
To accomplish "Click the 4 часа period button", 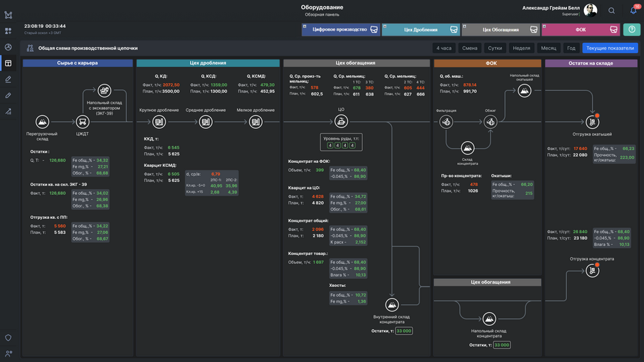I will click(x=443, y=48).
